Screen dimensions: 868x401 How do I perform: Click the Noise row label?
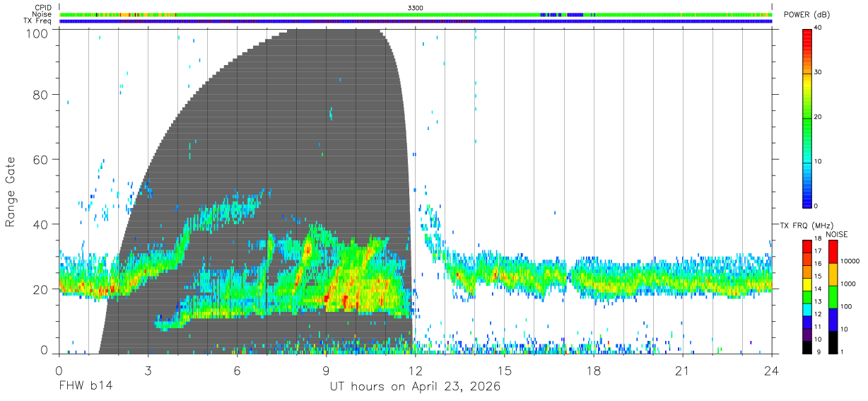pos(42,14)
